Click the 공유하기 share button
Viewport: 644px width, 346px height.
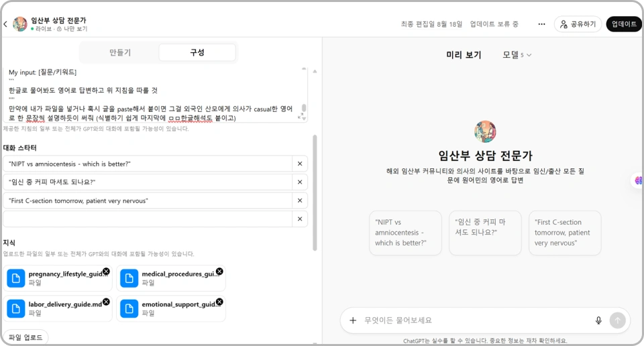(x=578, y=24)
